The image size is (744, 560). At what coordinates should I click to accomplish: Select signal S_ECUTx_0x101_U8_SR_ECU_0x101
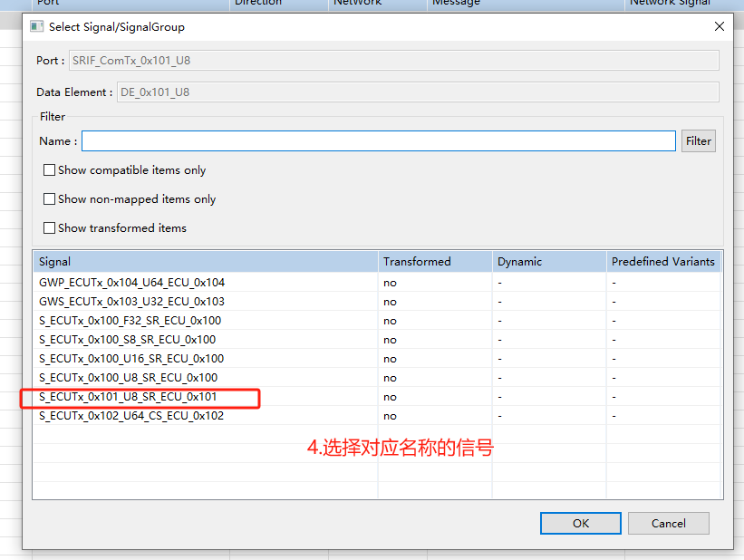[128, 397]
